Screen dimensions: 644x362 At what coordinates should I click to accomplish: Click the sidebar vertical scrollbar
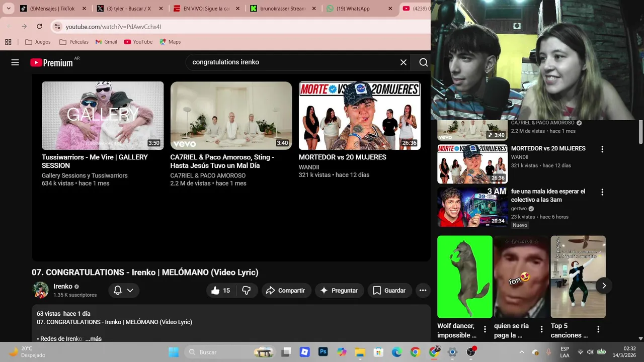(x=640, y=132)
